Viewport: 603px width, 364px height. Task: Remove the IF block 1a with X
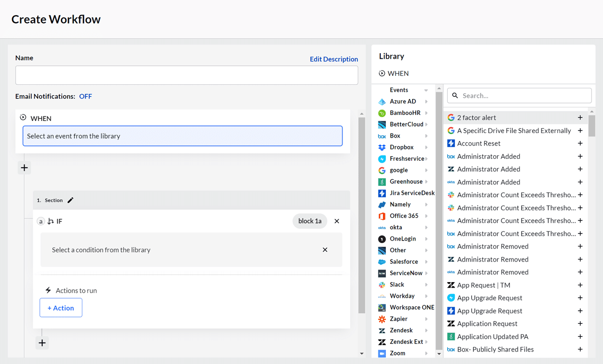click(337, 221)
